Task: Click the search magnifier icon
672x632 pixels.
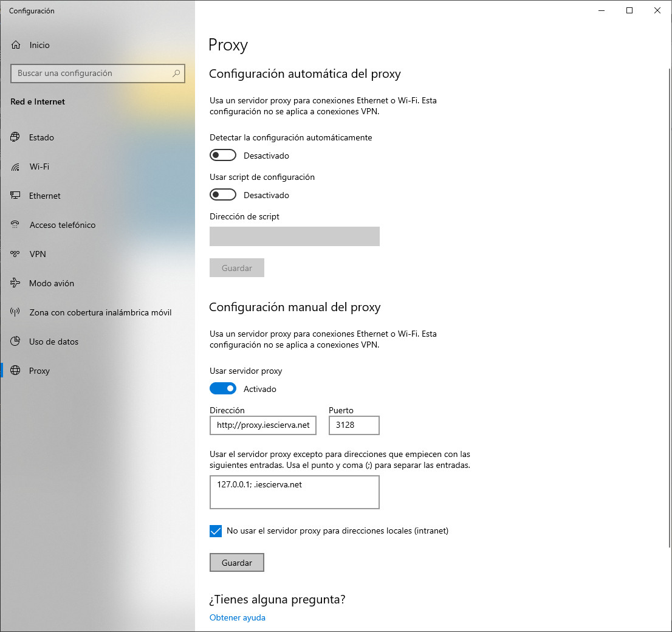Action: (176, 73)
